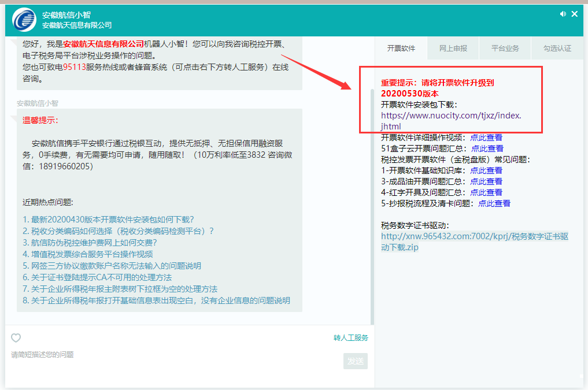Screen dimensions: 588x390
Task: Open question 5 about 网签三方协议缴款账户名称
Action: click(112, 266)
